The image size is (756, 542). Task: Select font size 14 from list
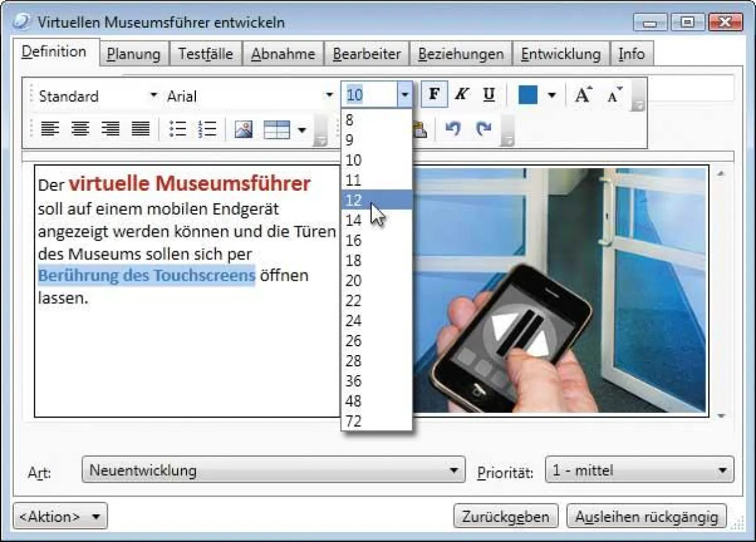coord(377,220)
